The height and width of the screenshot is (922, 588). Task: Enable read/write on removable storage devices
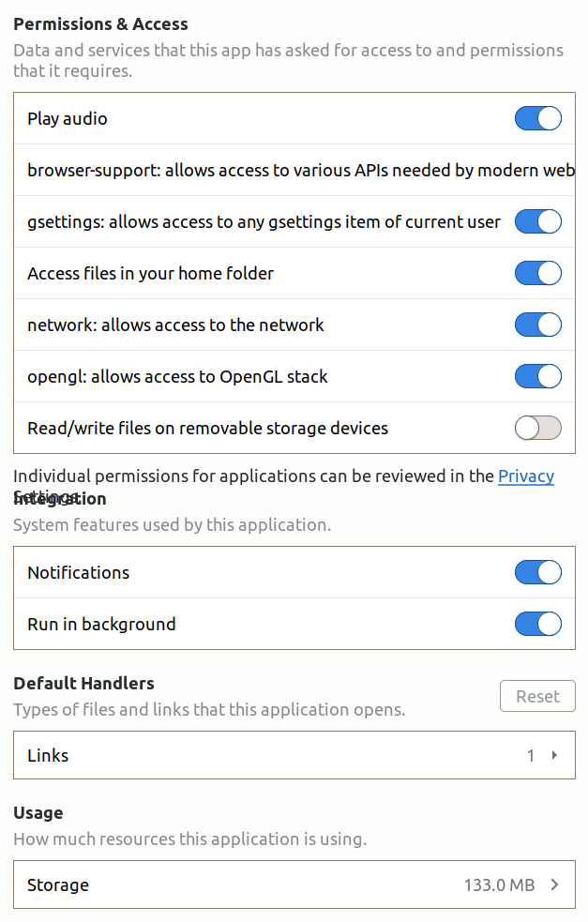[x=537, y=427]
